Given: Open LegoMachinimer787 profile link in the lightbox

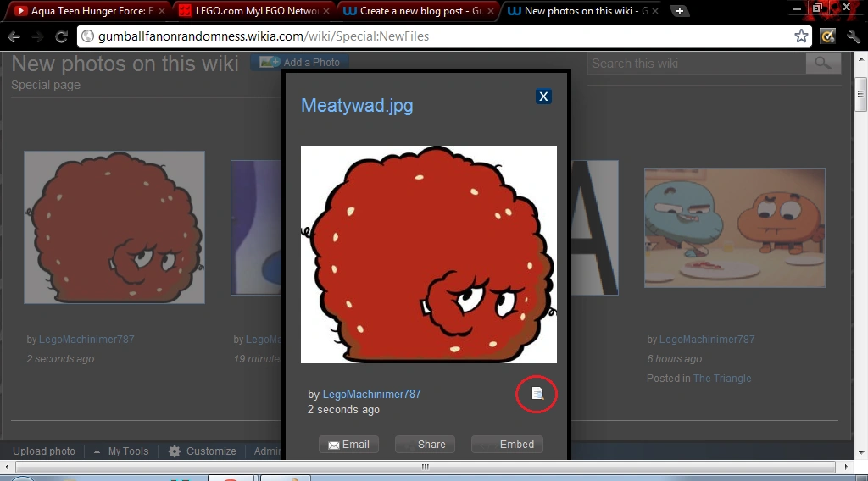Looking at the screenshot, I should (x=371, y=394).
